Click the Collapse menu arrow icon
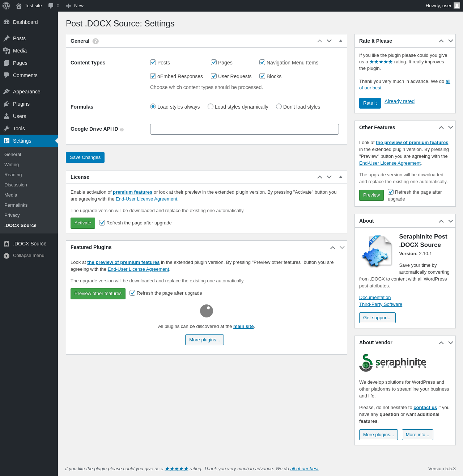This screenshot has width=463, height=476. pyautogui.click(x=7, y=256)
